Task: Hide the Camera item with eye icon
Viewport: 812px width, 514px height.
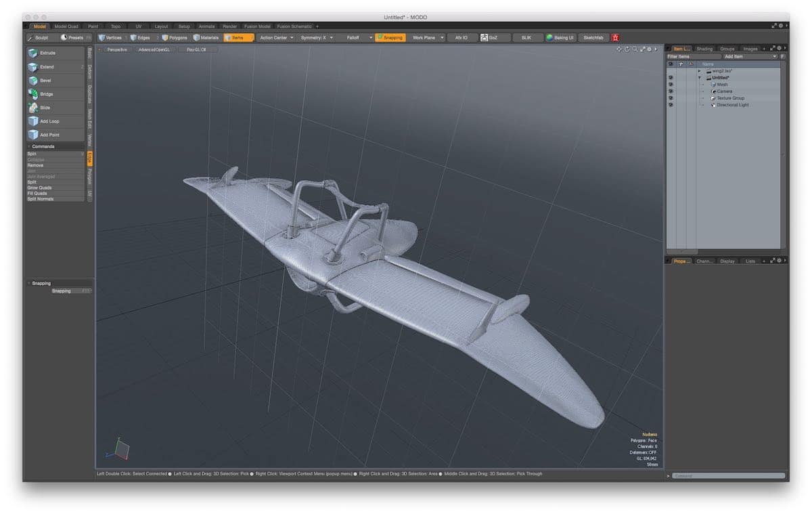Action: click(x=671, y=91)
